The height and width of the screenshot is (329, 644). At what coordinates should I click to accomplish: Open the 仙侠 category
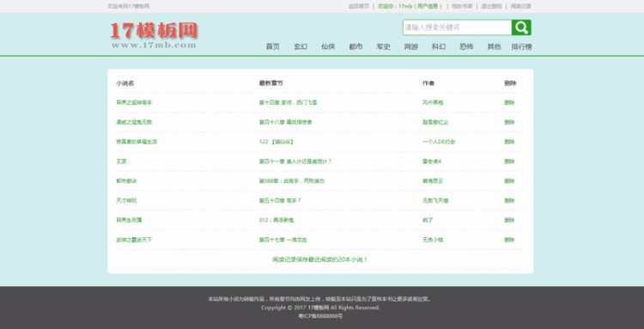click(328, 47)
